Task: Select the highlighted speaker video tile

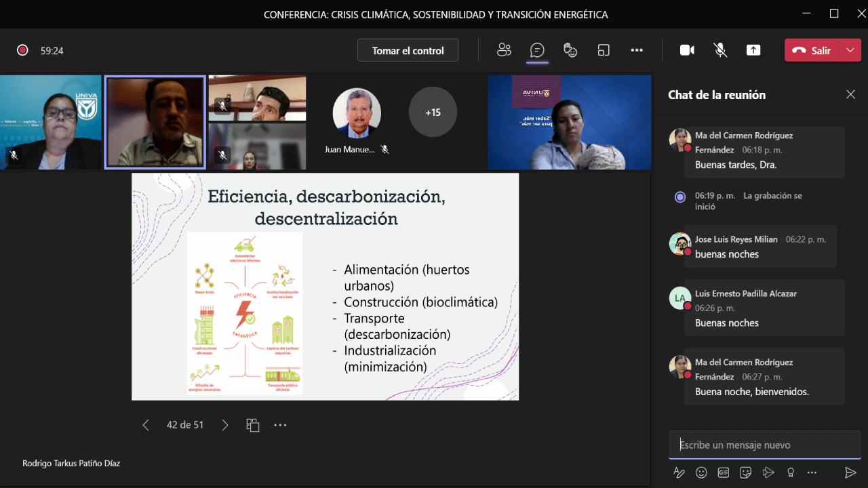Action: (x=155, y=122)
